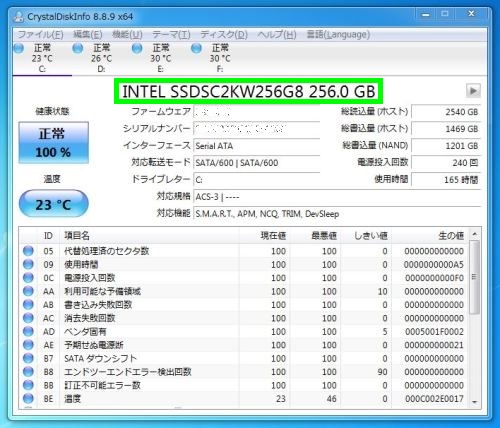The height and width of the screenshot is (428, 500).
Task: Select the D: drive tab at 26 °C
Action: pos(102,58)
